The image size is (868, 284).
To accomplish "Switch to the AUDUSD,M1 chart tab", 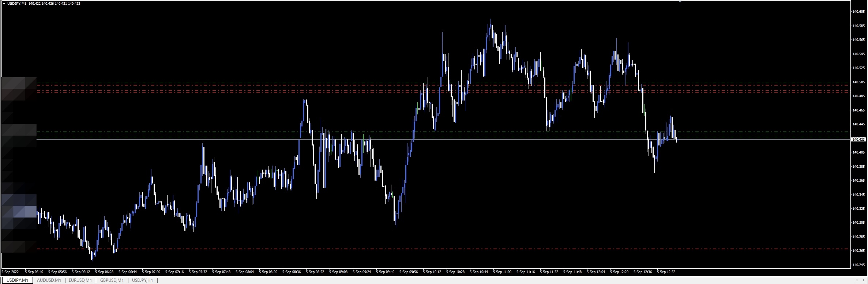I will pos(49,280).
